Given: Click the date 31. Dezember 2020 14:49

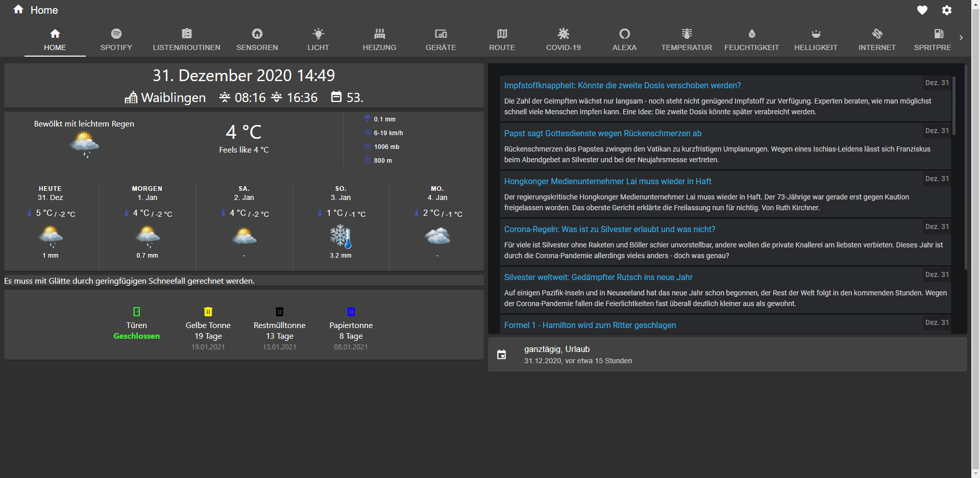Looking at the screenshot, I should click(244, 76).
